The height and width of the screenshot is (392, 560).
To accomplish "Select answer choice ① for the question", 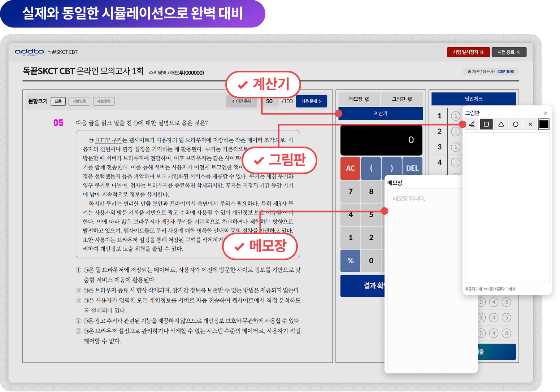I will point(77,270).
